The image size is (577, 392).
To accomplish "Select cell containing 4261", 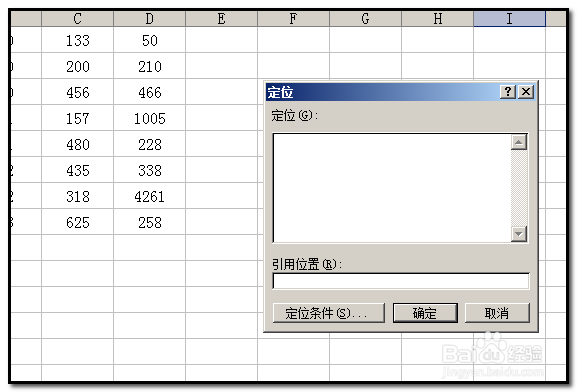I will point(149,197).
